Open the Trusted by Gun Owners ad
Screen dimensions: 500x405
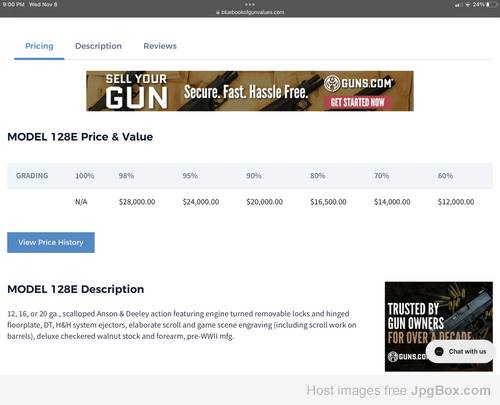pos(439,326)
